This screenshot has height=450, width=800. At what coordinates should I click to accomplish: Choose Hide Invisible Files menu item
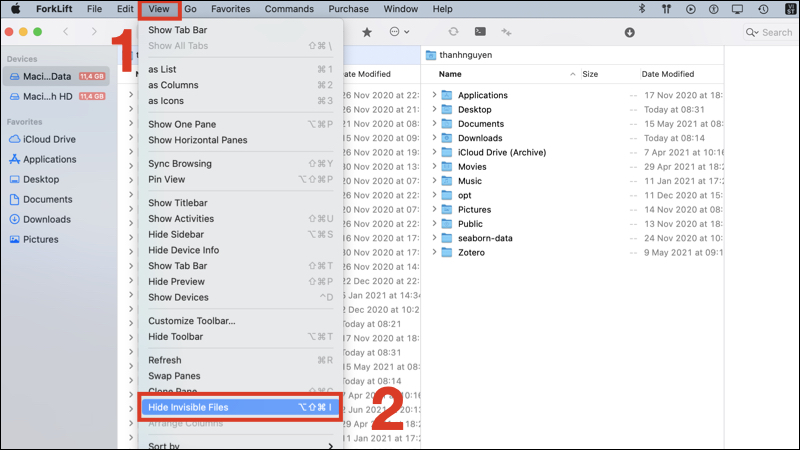coord(240,407)
